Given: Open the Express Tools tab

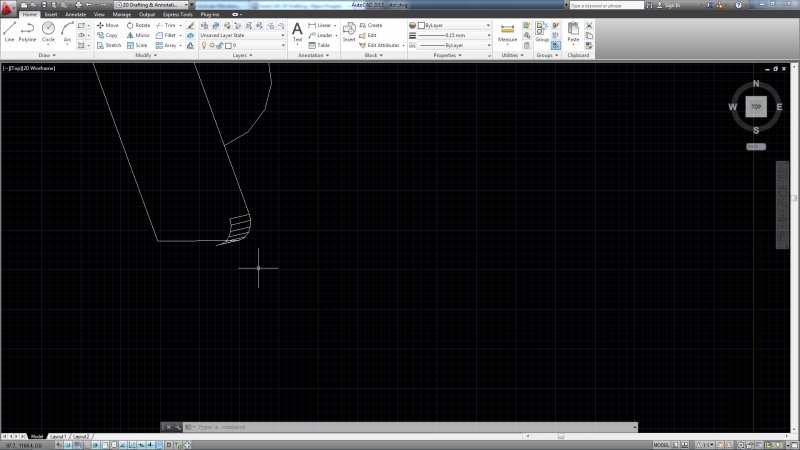Looking at the screenshot, I should [x=180, y=15].
